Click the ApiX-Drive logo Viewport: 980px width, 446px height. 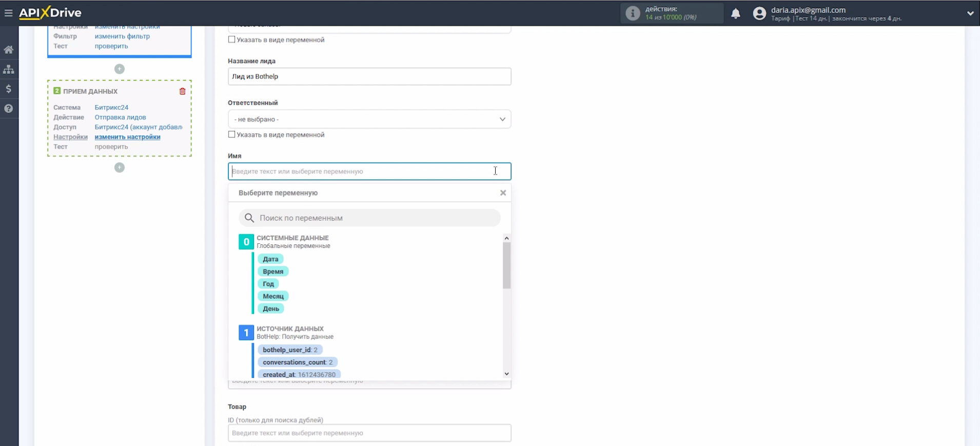[50, 13]
